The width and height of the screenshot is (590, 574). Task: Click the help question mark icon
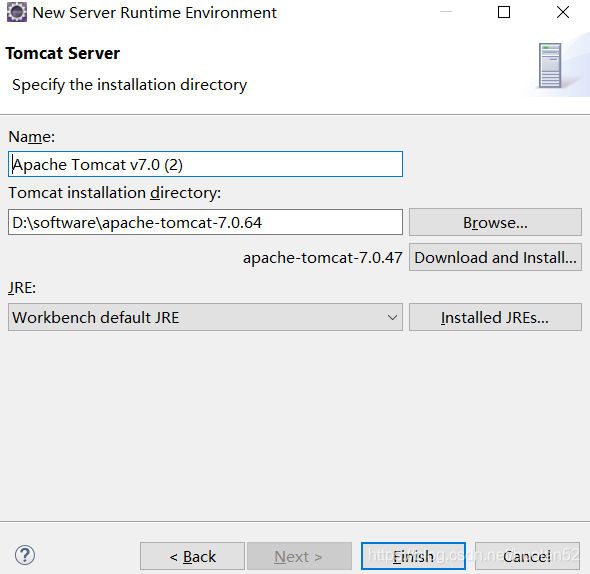pyautogui.click(x=25, y=555)
